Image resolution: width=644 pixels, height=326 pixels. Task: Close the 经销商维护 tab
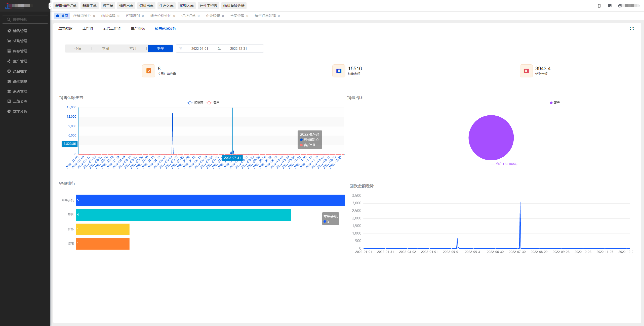(94, 16)
